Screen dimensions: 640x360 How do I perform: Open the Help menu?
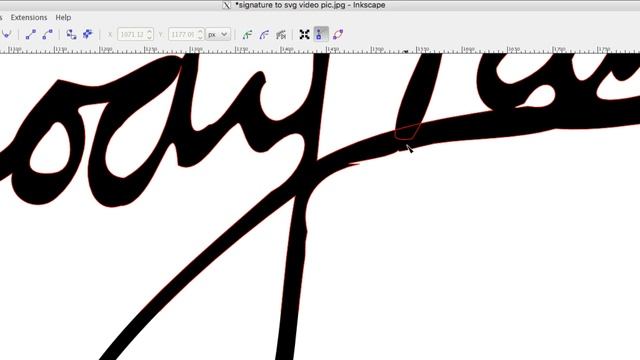(x=63, y=18)
